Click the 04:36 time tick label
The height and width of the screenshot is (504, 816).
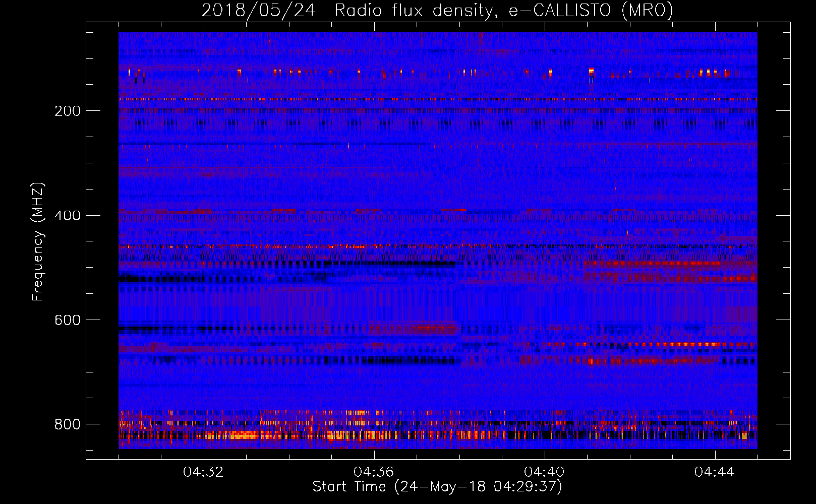pyautogui.click(x=374, y=472)
